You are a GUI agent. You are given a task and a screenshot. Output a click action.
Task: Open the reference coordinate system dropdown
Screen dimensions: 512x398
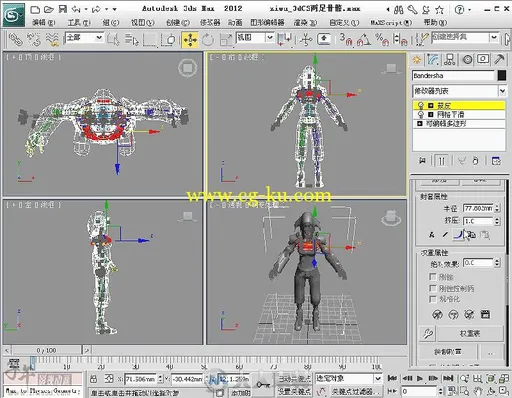tap(270, 37)
